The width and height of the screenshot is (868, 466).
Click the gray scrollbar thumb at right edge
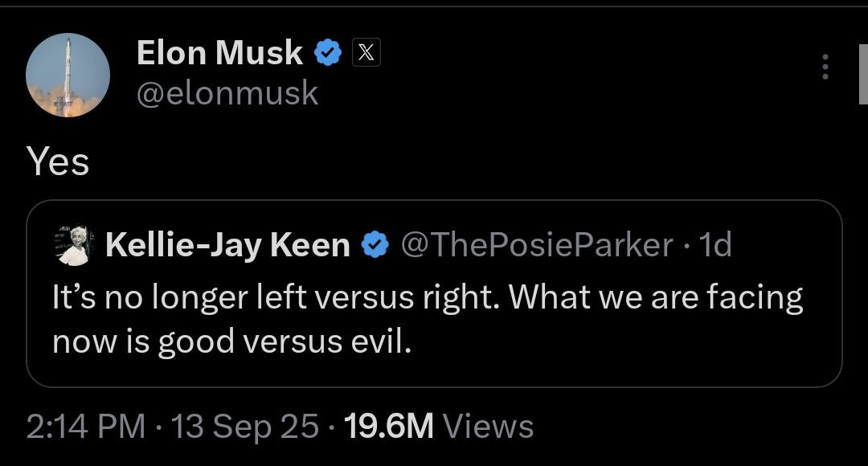pos(863,76)
